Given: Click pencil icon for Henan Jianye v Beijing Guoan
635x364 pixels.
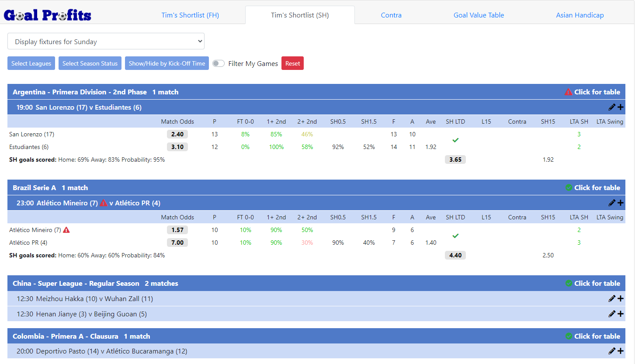Looking at the screenshot, I should pos(612,314).
